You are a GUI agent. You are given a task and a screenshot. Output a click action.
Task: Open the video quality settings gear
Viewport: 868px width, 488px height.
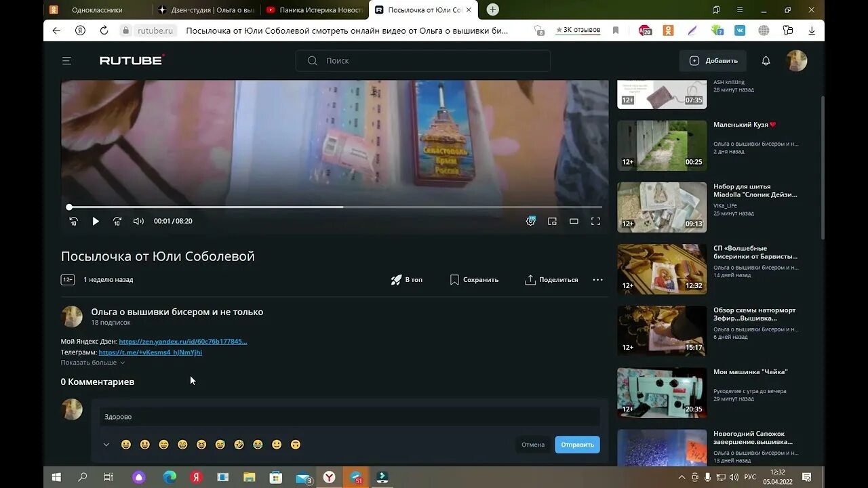point(530,221)
